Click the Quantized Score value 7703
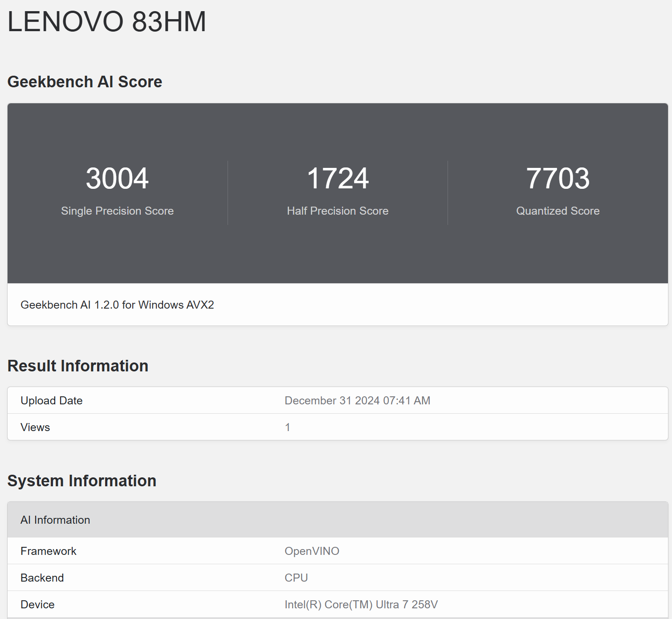 click(x=558, y=178)
